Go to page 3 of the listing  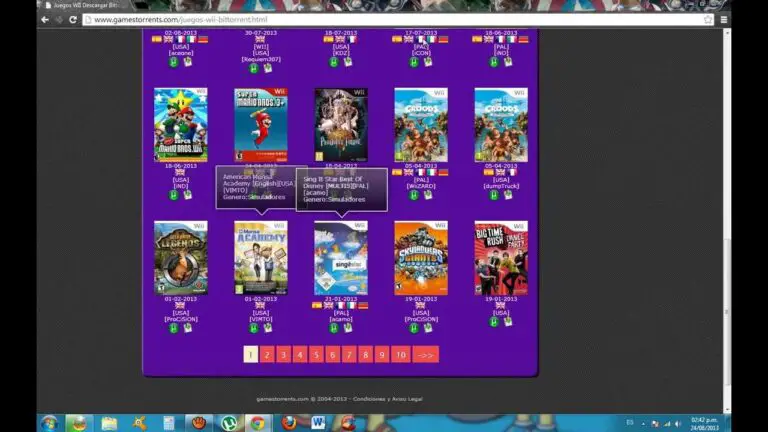coord(284,355)
